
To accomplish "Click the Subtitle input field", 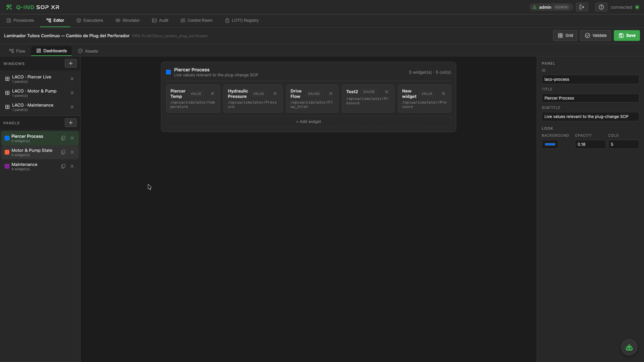I will coord(590,117).
